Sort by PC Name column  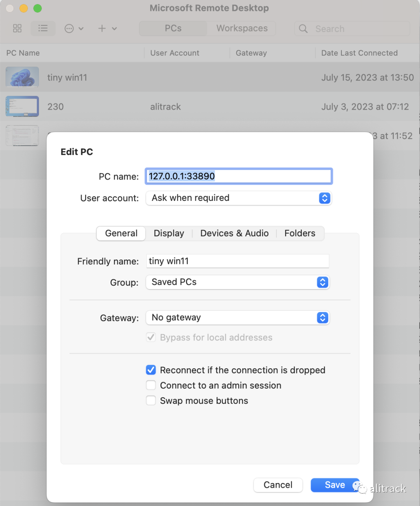pos(23,53)
